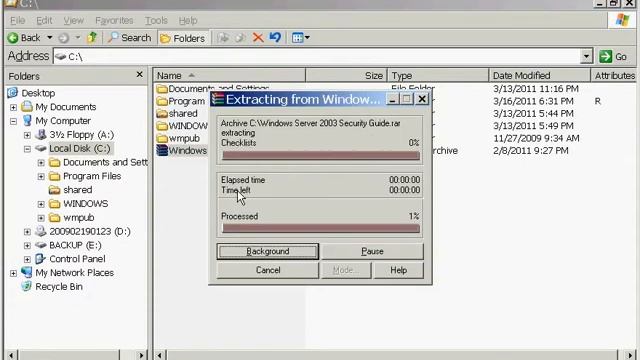Select Local Disk (C:) in tree
Viewport: 640px width, 360px height.
[80, 149]
